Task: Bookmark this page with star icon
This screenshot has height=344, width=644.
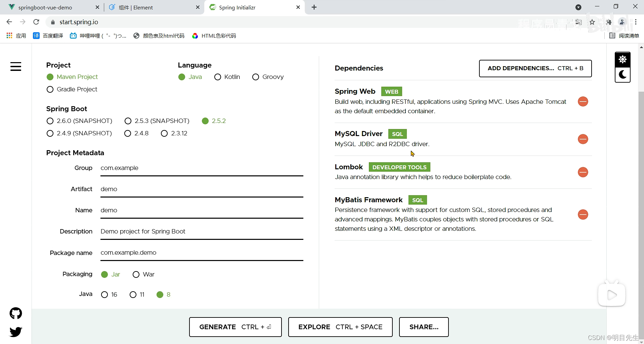Action: coord(592,22)
